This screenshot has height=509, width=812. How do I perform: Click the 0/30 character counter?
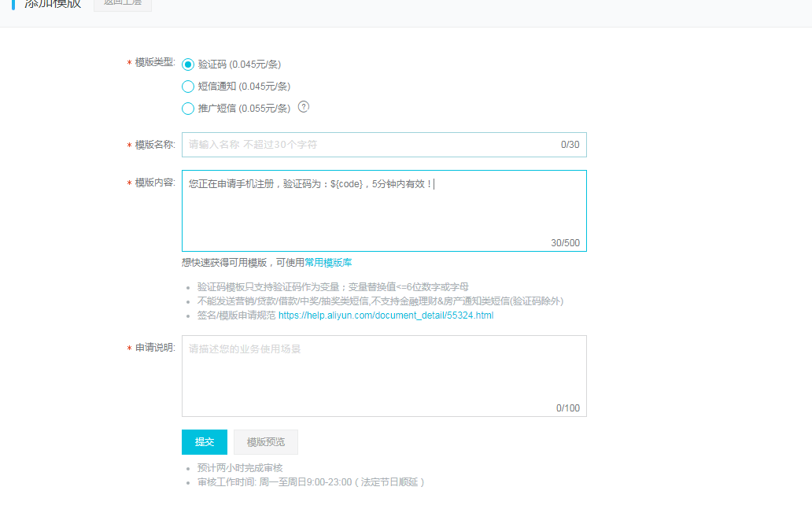pos(570,145)
